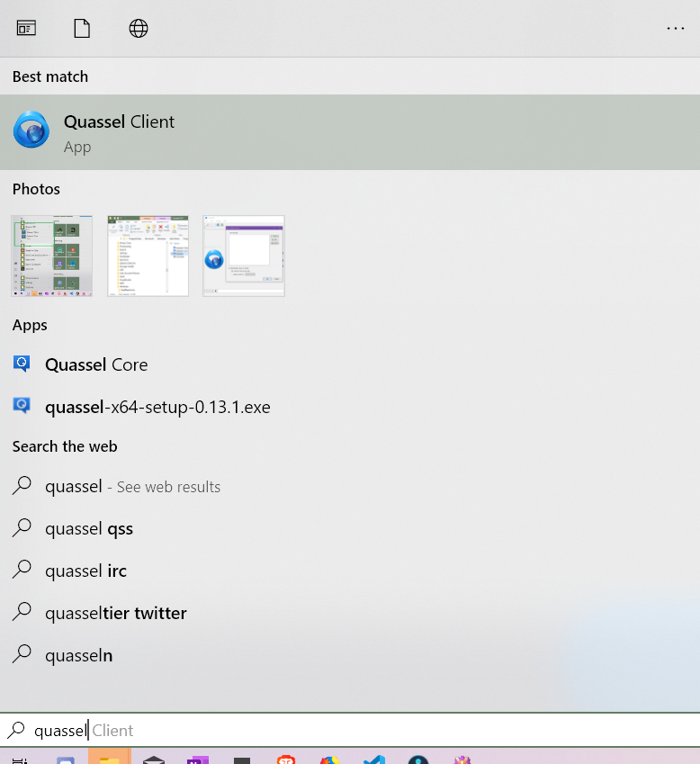
Task: Choose the 'quassel irc' web suggestion
Action: coord(350,571)
